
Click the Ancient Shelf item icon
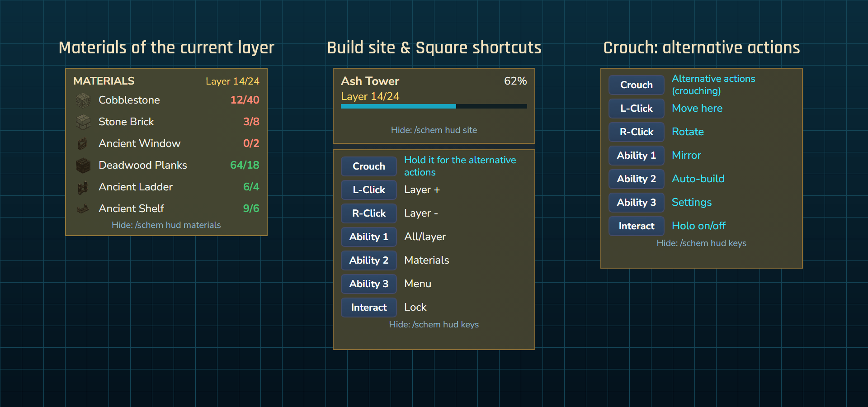pyautogui.click(x=83, y=208)
